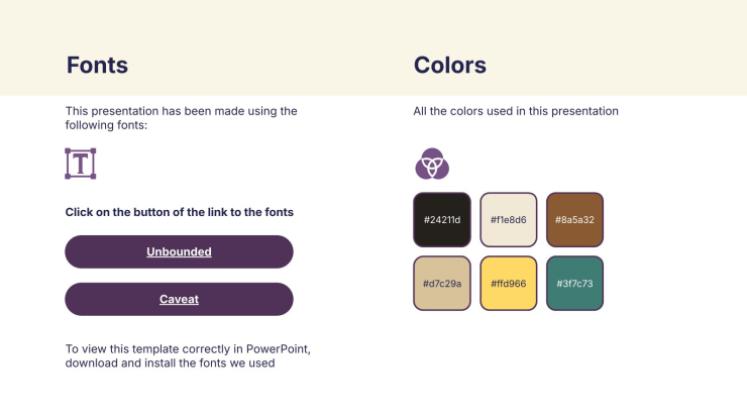Click the 'This presentation has been made' paragraph
747x420 pixels.
(182, 118)
